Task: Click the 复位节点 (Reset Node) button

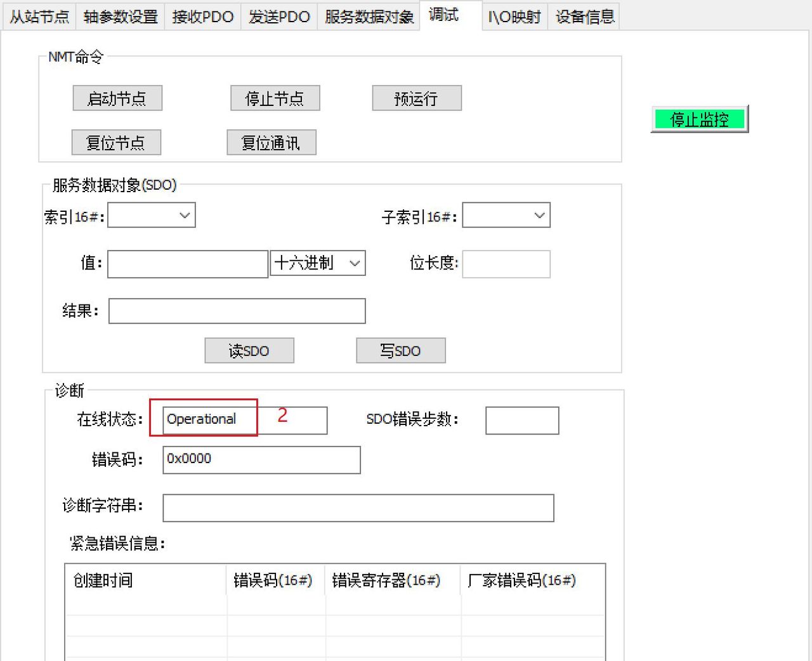Action: coord(116,142)
